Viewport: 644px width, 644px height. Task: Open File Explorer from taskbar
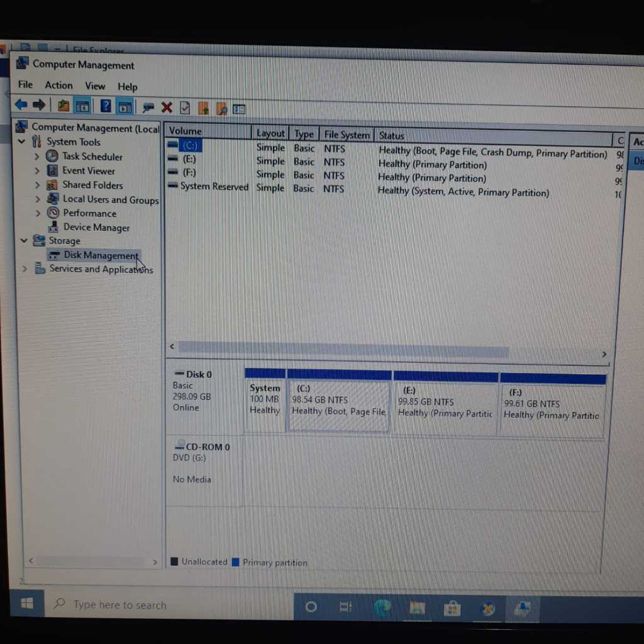tap(417, 608)
